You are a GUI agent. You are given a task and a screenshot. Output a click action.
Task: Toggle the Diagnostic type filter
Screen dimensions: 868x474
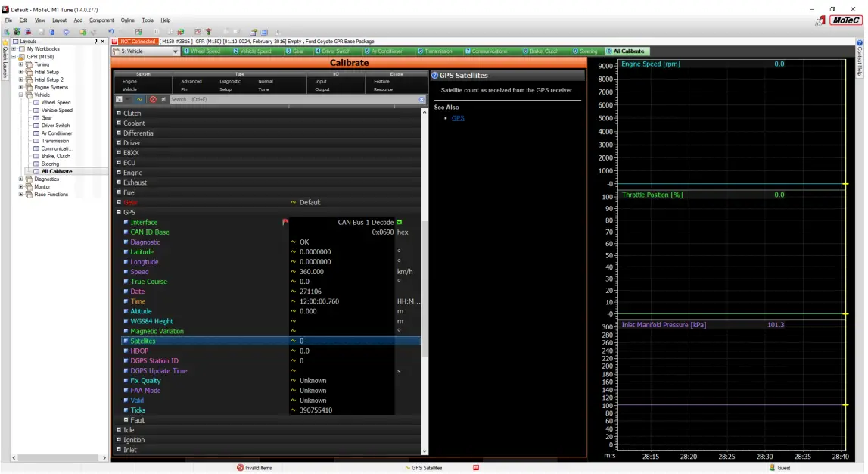[x=230, y=81]
